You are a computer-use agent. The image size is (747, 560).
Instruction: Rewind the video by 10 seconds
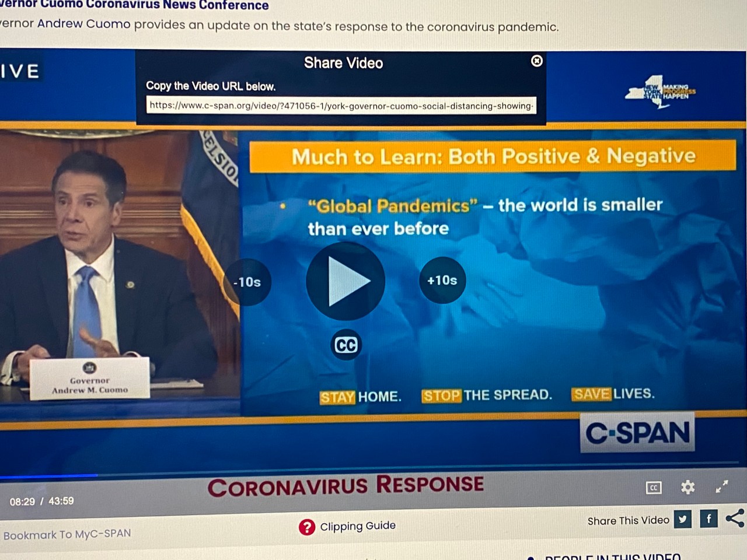247,282
